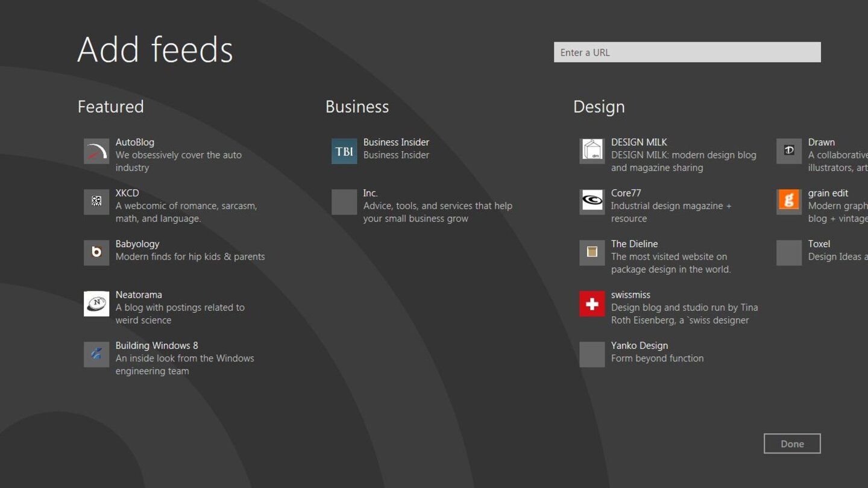Click the 'Add feeds' page title
868x488 pixels.
[156, 49]
